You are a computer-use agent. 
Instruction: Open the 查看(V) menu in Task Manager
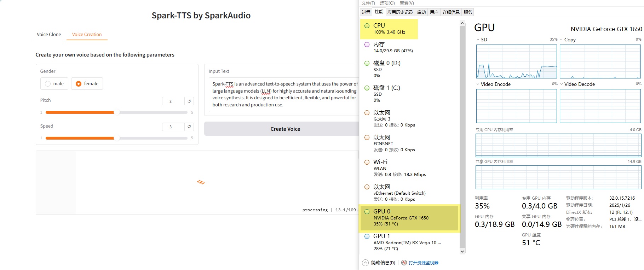[407, 3]
